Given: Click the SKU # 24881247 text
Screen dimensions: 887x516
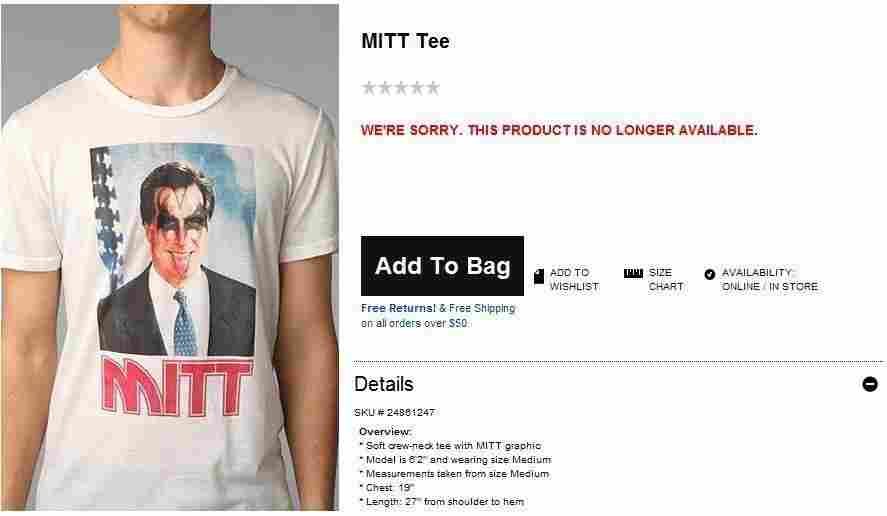Looking at the screenshot, I should (x=394, y=412).
